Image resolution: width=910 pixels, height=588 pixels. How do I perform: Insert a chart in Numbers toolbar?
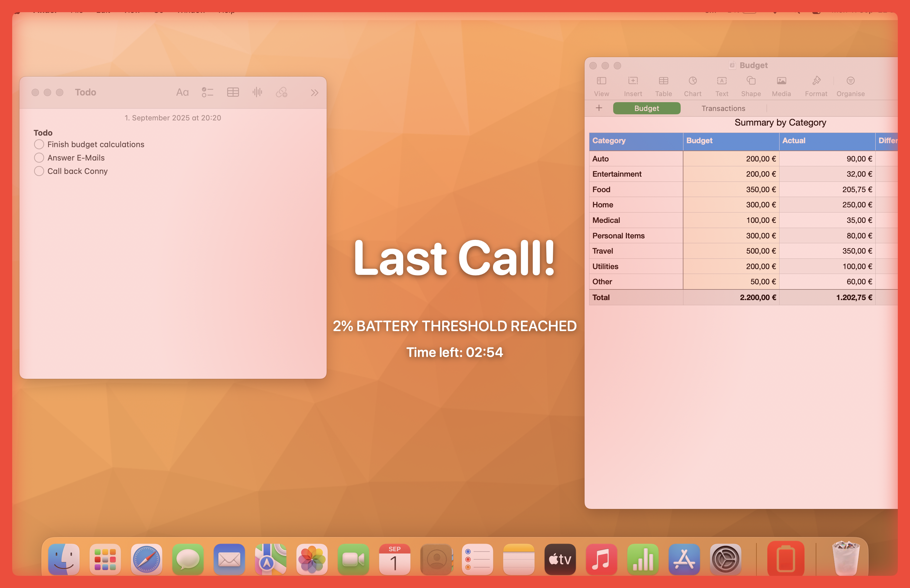(692, 85)
